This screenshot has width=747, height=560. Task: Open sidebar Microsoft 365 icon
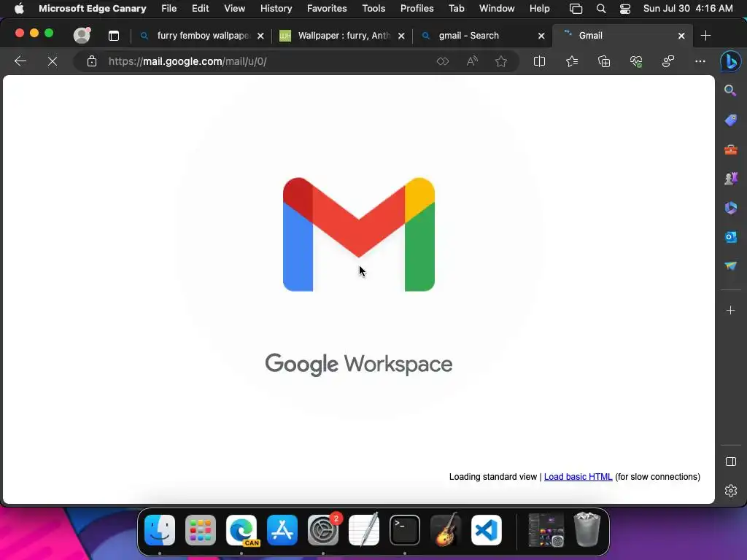coord(730,208)
